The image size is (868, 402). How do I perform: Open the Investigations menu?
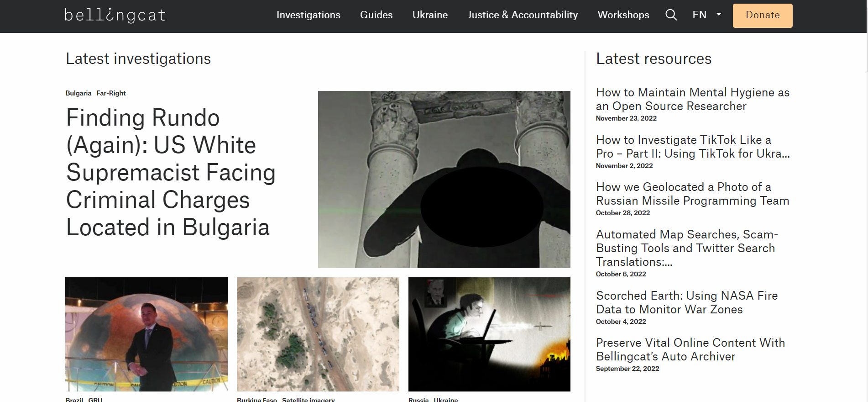coord(309,15)
